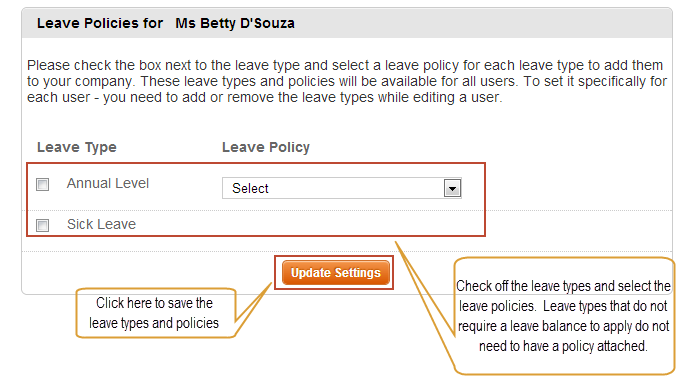The height and width of the screenshot is (392, 685).
Task: Click the Sick Leave label text
Action: pos(101,224)
